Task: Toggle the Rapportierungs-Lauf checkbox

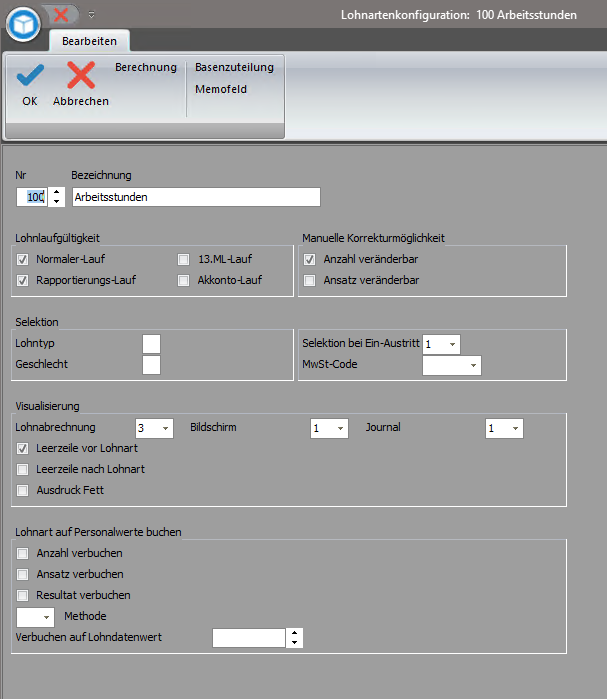Action: (x=22, y=280)
